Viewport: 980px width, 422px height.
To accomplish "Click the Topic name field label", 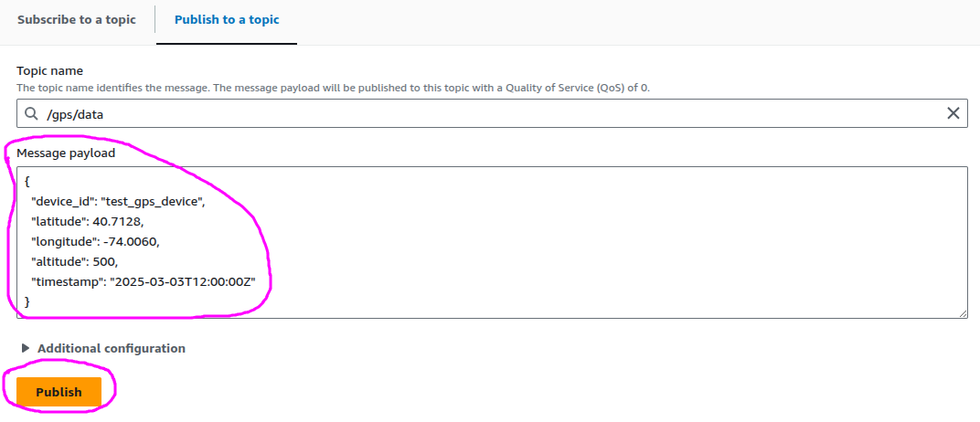I will coord(50,71).
